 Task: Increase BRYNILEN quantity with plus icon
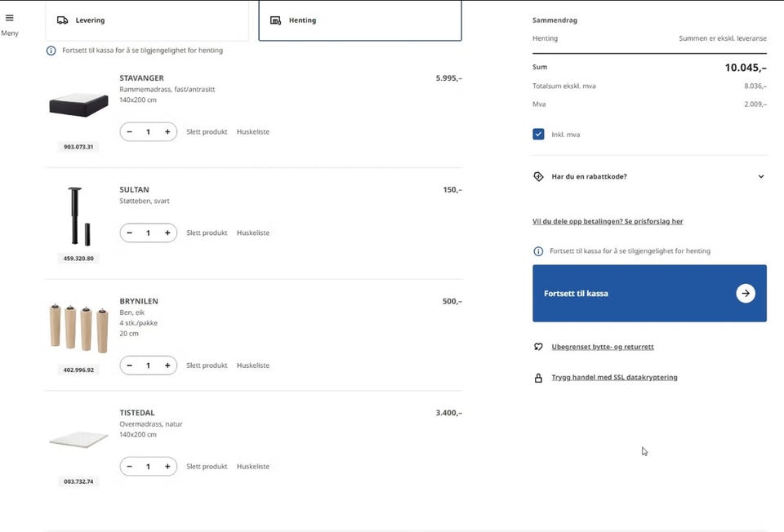point(167,366)
